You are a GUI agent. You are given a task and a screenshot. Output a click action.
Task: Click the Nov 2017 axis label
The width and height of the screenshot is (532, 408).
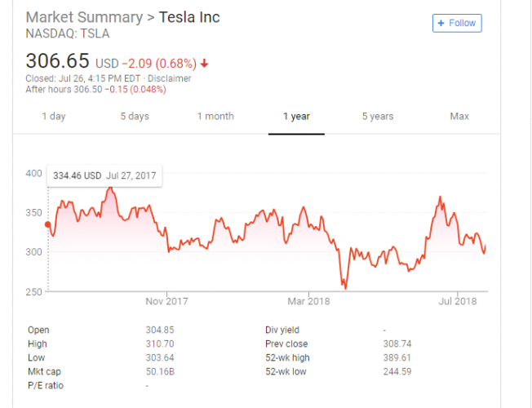coord(166,302)
